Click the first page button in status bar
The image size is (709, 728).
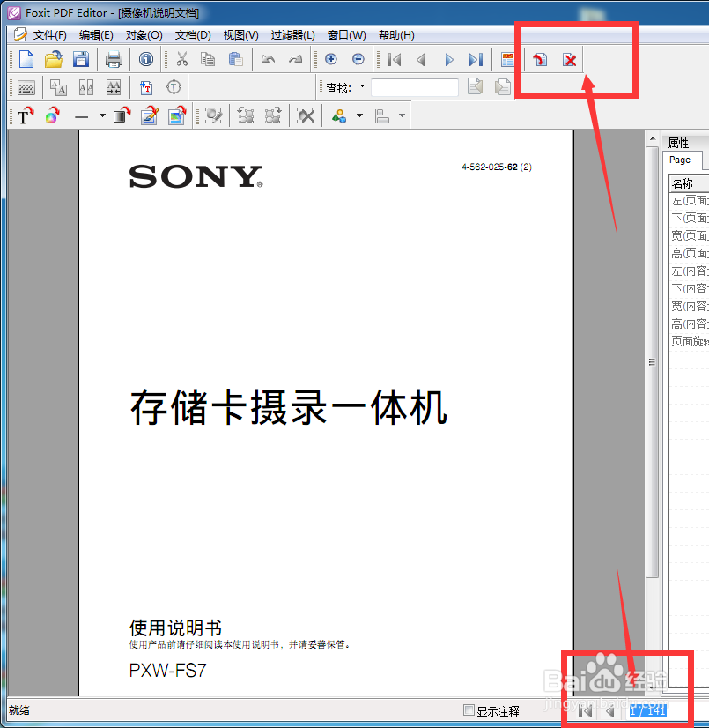[x=586, y=710]
